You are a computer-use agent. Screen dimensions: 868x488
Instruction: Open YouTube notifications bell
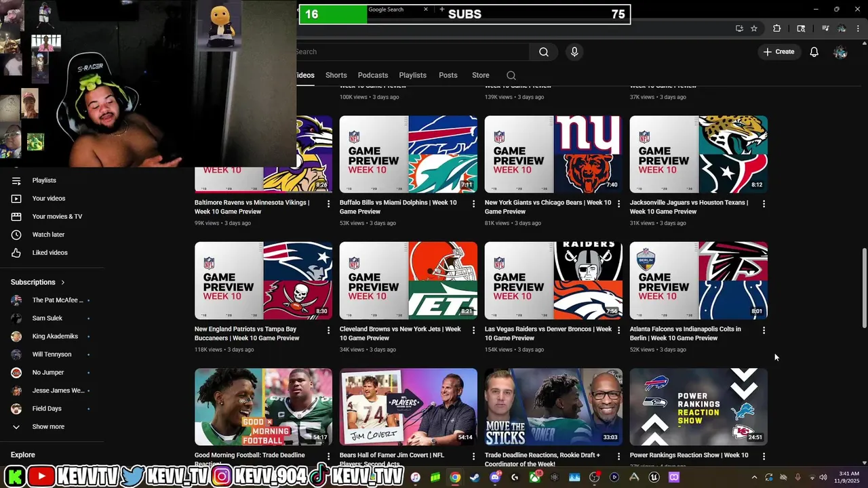click(814, 52)
